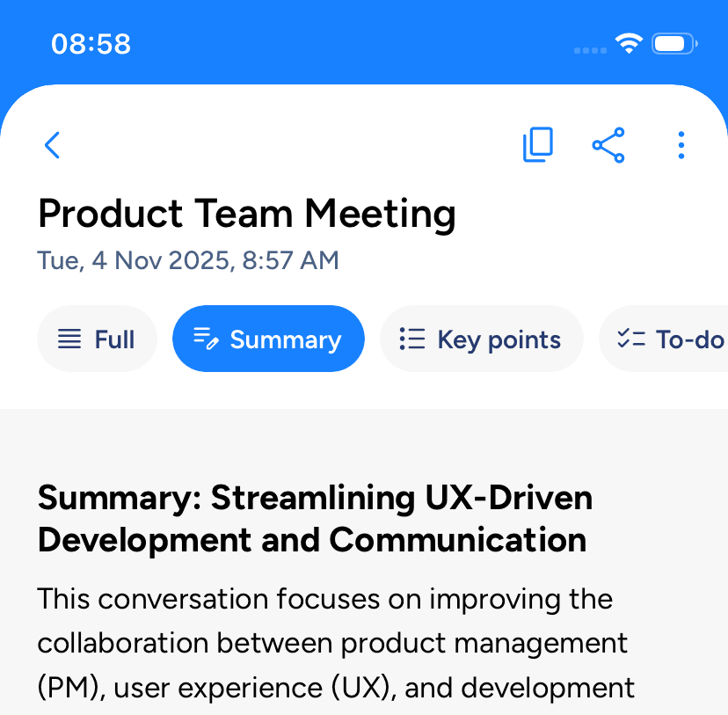Tap the battery icon in the status bar

pos(674,44)
